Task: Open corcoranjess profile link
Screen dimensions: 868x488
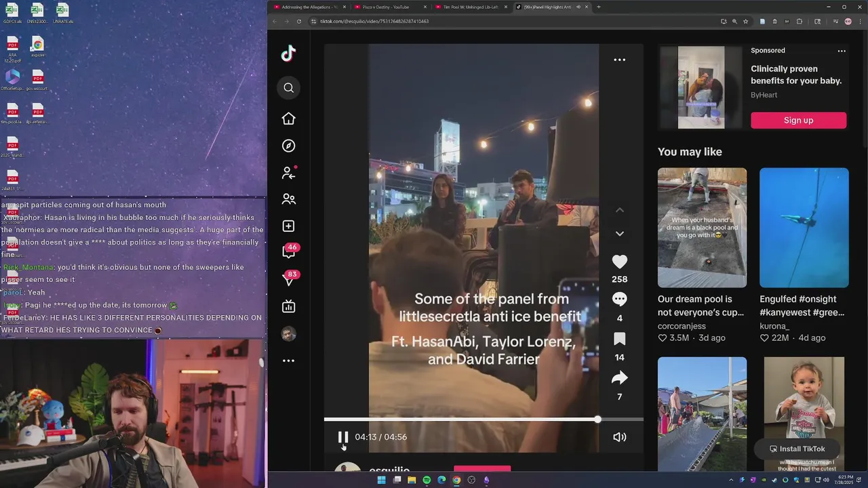Action: [682, 326]
